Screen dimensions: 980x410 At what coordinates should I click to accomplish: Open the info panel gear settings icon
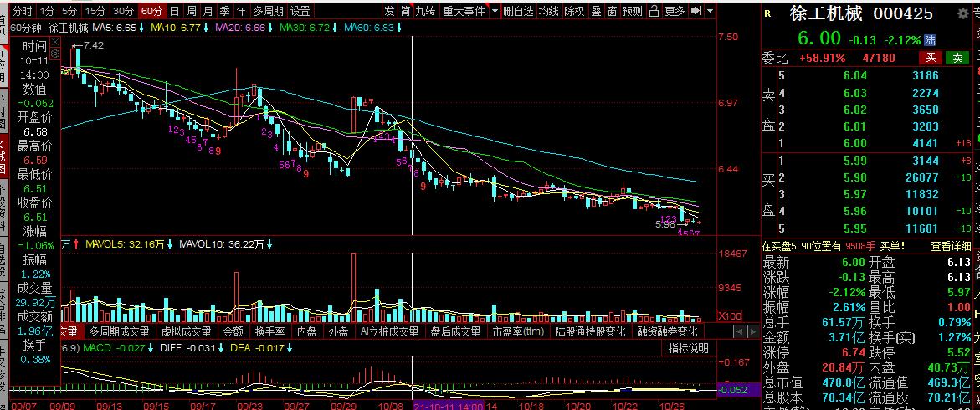click(x=55, y=54)
